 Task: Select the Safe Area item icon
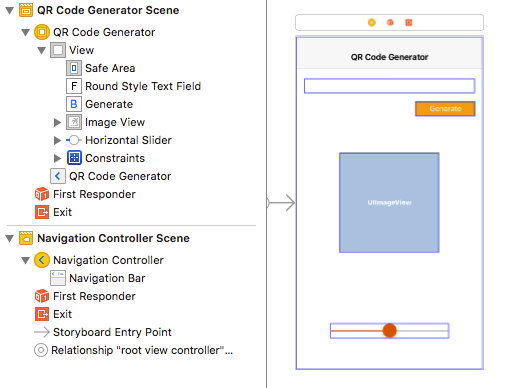[74, 68]
